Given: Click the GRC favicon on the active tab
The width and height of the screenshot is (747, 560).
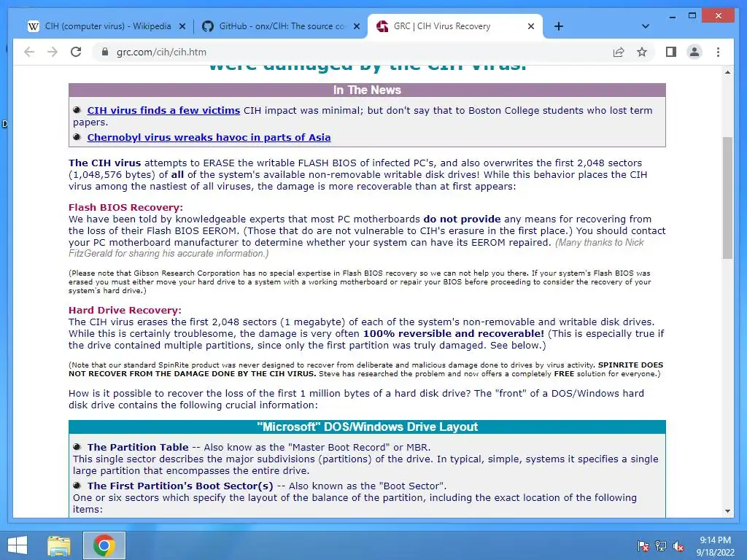Looking at the screenshot, I should pos(382,27).
